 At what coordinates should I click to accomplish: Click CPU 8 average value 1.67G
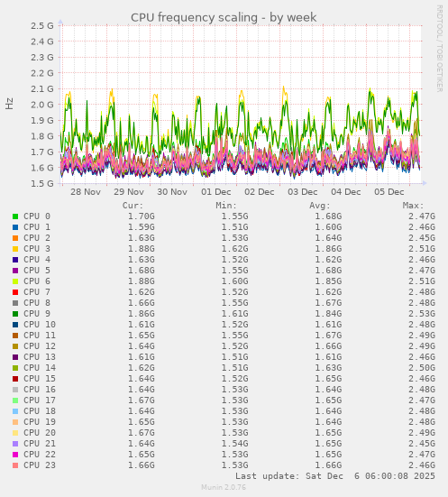328,303
